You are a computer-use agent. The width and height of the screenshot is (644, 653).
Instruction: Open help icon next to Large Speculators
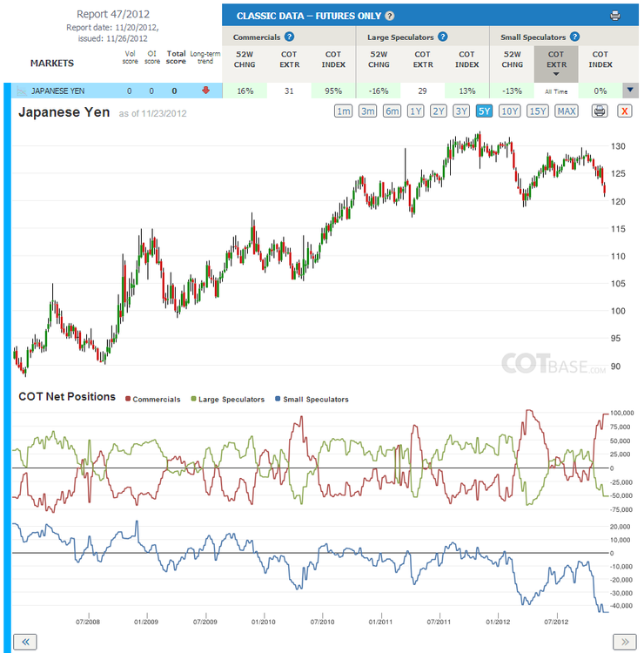click(x=442, y=37)
